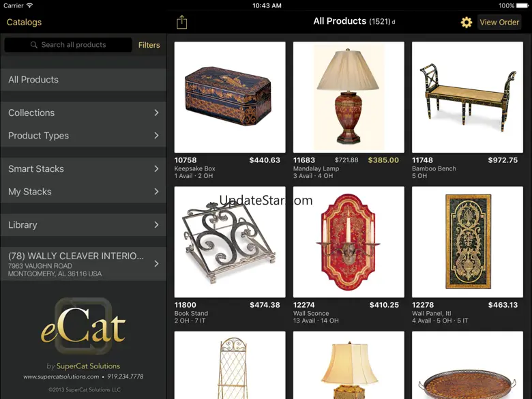Click battery indicator in status bar

click(522, 5)
